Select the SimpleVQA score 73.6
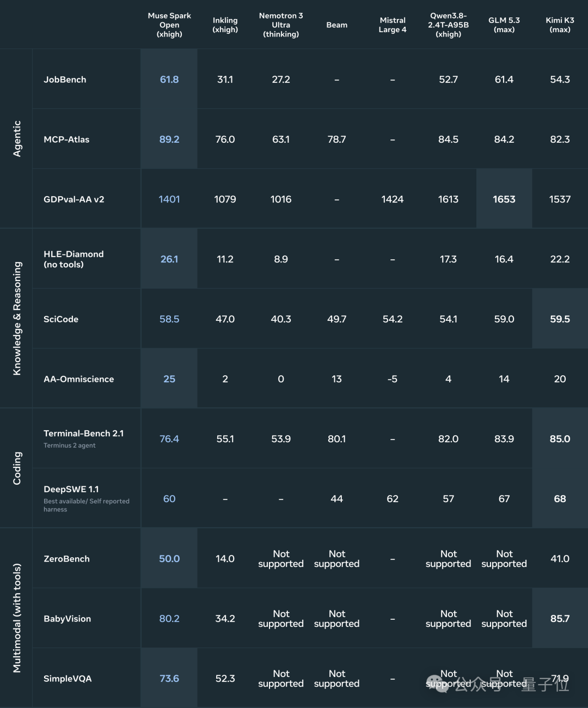The image size is (588, 708). pos(169,679)
